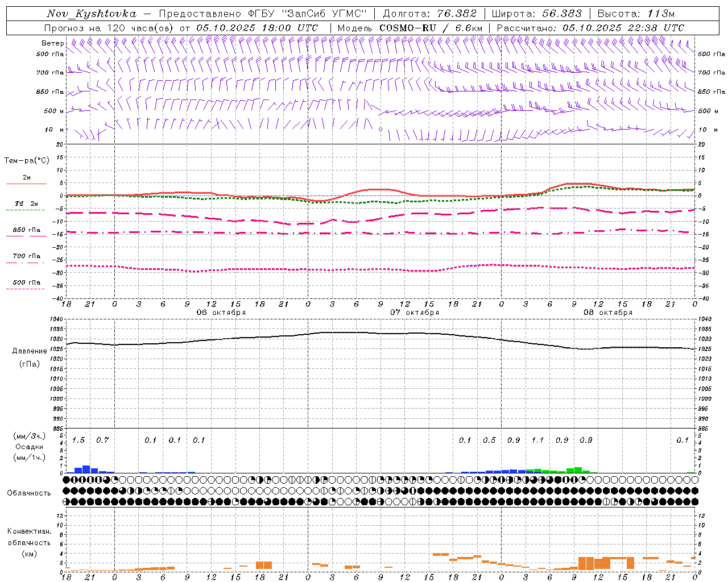Click the Ветер panel label

point(53,43)
